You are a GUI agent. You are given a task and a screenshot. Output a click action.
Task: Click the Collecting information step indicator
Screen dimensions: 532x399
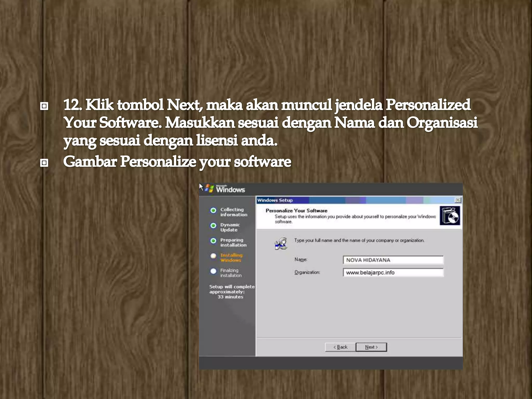coord(213,210)
